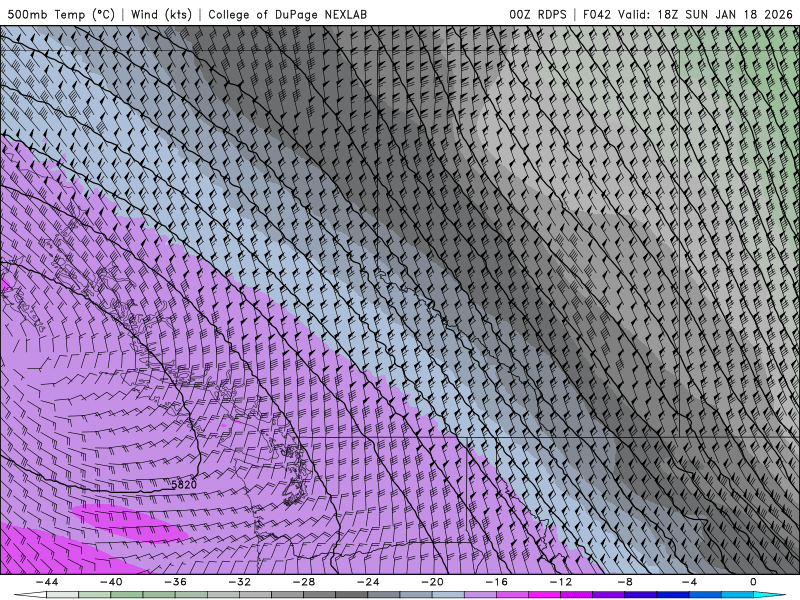Click the '-12' colorbar tick label
Viewport: 800px width, 600px height.
click(561, 582)
